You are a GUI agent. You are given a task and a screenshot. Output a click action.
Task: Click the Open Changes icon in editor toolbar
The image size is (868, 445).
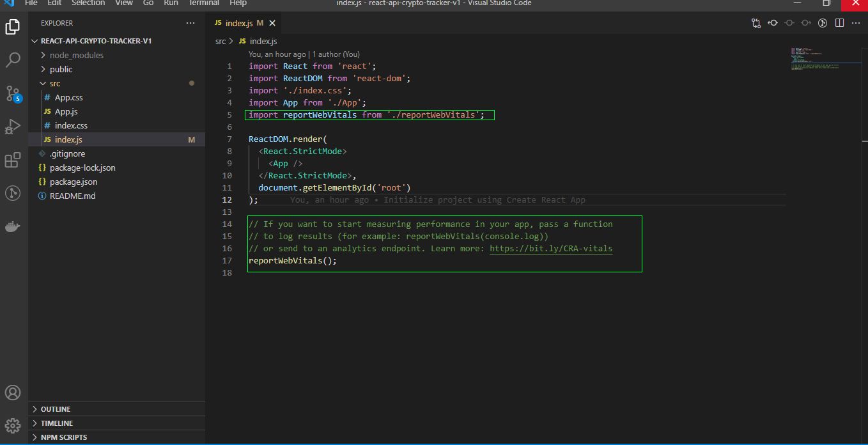(756, 23)
